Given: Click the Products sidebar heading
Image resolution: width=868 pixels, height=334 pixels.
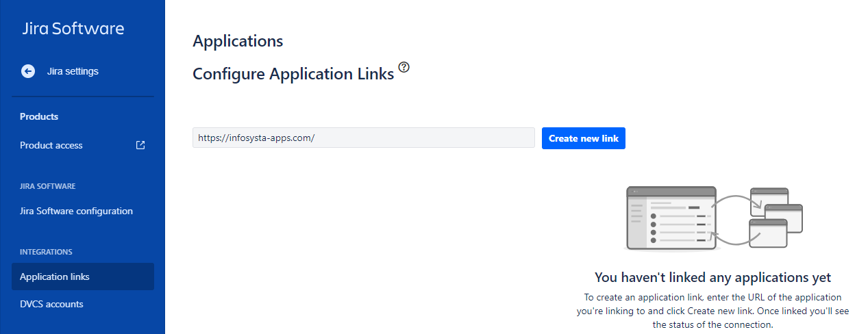Looking at the screenshot, I should tap(39, 116).
